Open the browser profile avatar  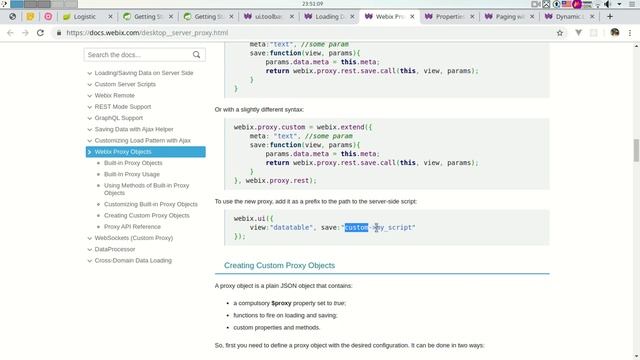coord(615,33)
